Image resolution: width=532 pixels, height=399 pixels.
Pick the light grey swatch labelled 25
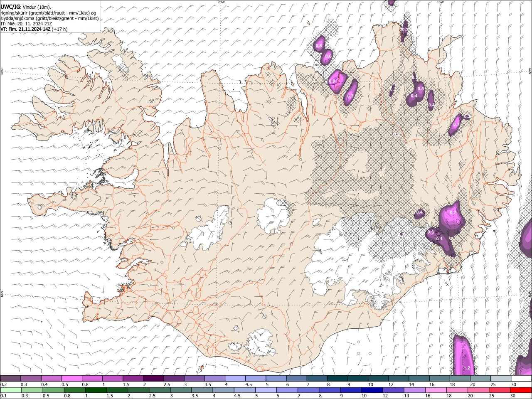[x=501, y=379]
